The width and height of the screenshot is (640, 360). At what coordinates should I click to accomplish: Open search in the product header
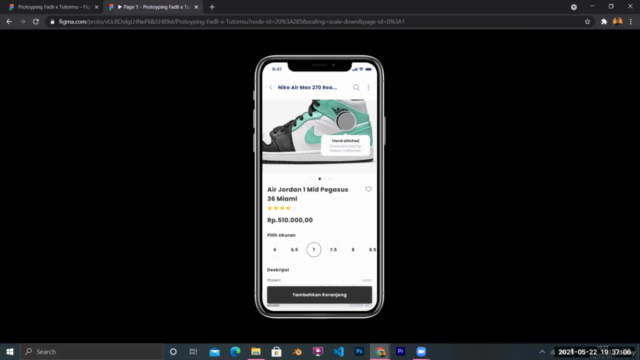(x=356, y=87)
